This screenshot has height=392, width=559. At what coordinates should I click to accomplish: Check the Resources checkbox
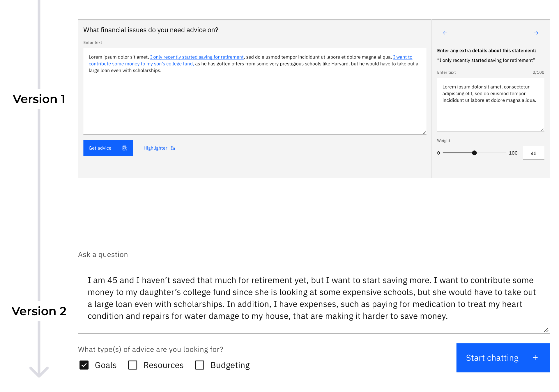pos(133,365)
